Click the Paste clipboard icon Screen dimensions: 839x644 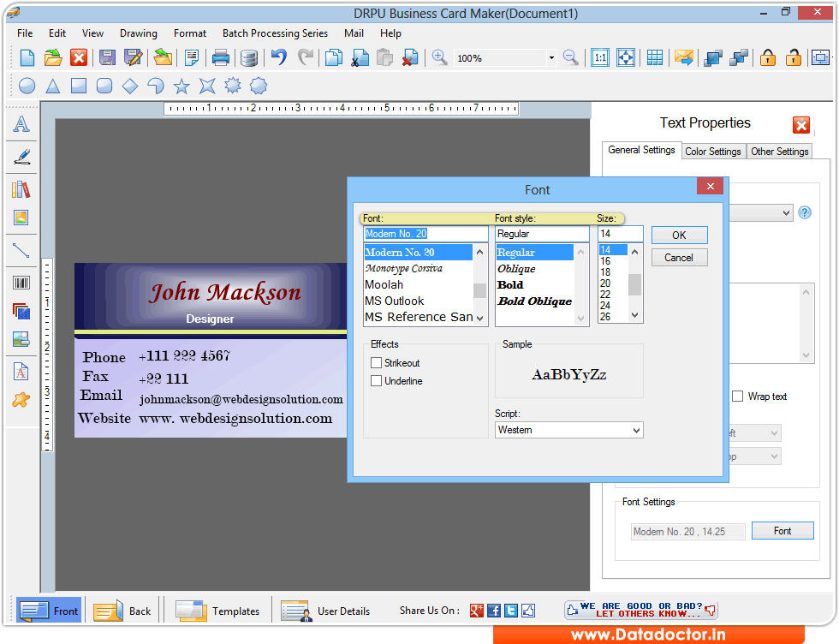click(x=384, y=57)
